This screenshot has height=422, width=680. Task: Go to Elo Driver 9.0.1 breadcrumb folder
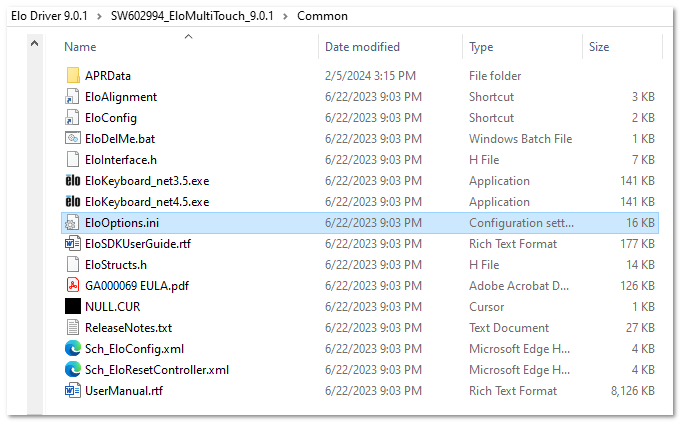tap(49, 16)
